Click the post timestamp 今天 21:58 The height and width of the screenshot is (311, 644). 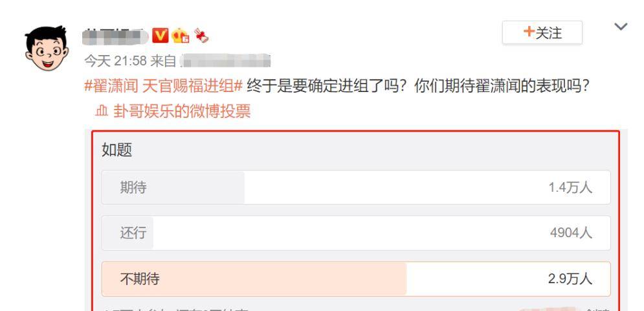coord(115,61)
